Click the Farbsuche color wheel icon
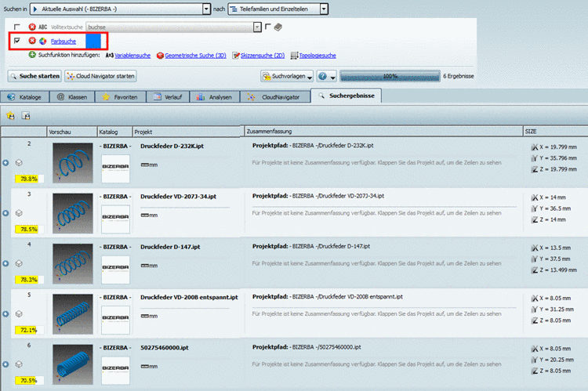The height and width of the screenshot is (391, 588). [43, 41]
